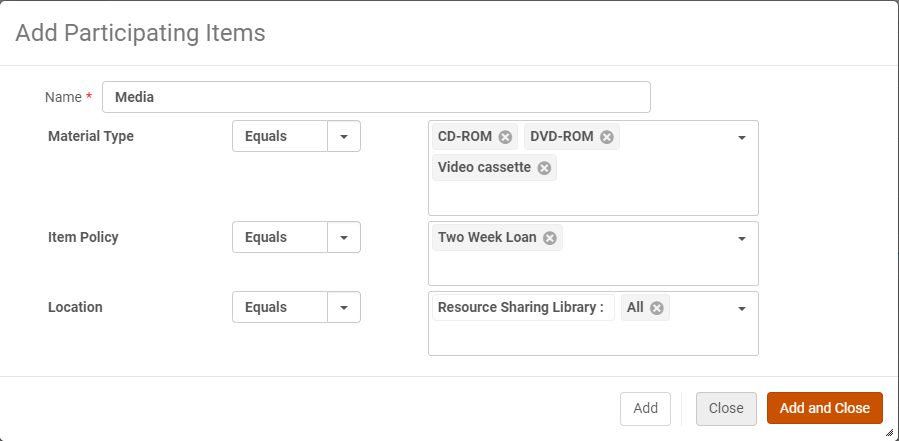Click the Name field containing Media
This screenshot has width=899, height=441.
tap(376, 97)
